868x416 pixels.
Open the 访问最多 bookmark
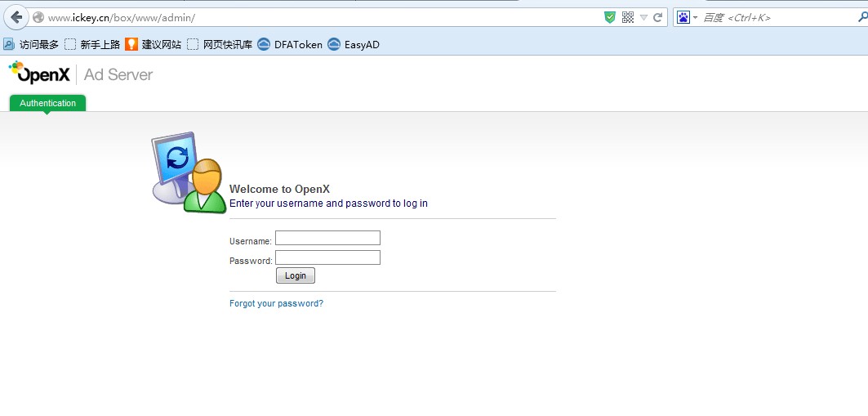tap(31, 45)
